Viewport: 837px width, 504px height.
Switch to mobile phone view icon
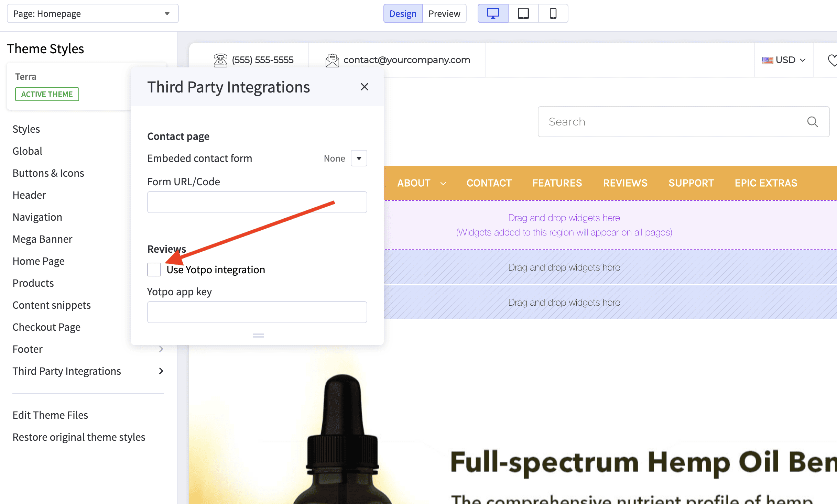(553, 14)
